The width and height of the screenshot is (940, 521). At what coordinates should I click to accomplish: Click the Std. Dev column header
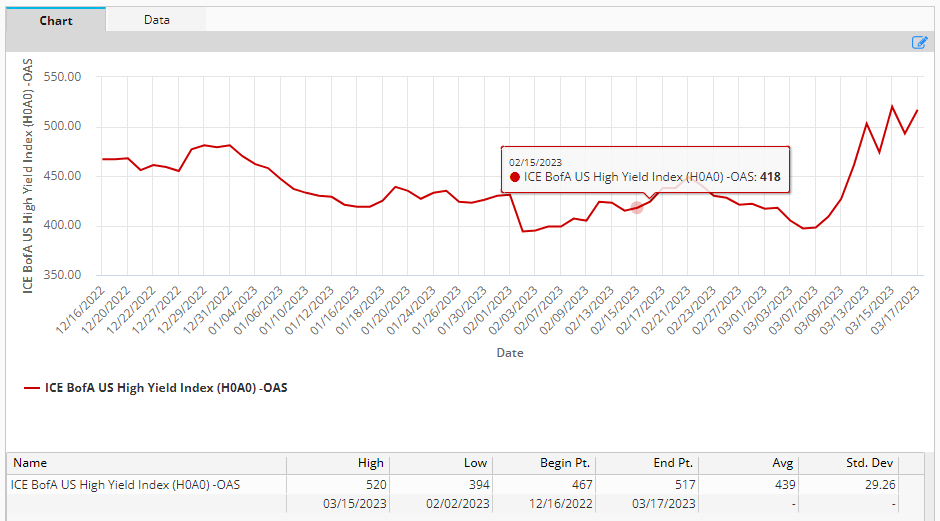pyautogui.click(x=849, y=463)
